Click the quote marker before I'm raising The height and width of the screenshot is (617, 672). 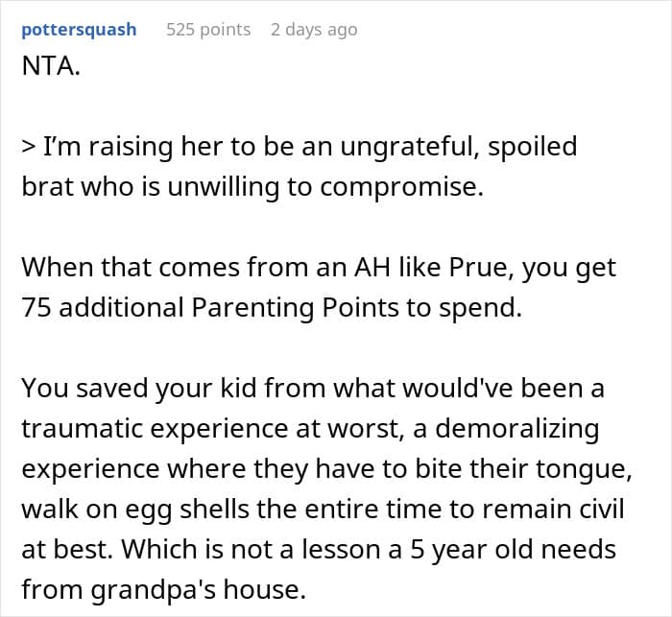(x=28, y=147)
